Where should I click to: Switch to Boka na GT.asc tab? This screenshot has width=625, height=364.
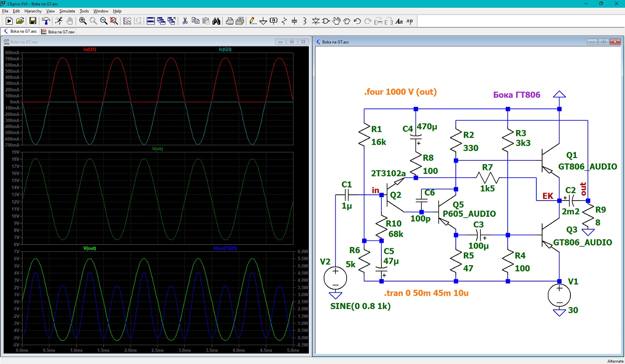pyautogui.click(x=20, y=31)
